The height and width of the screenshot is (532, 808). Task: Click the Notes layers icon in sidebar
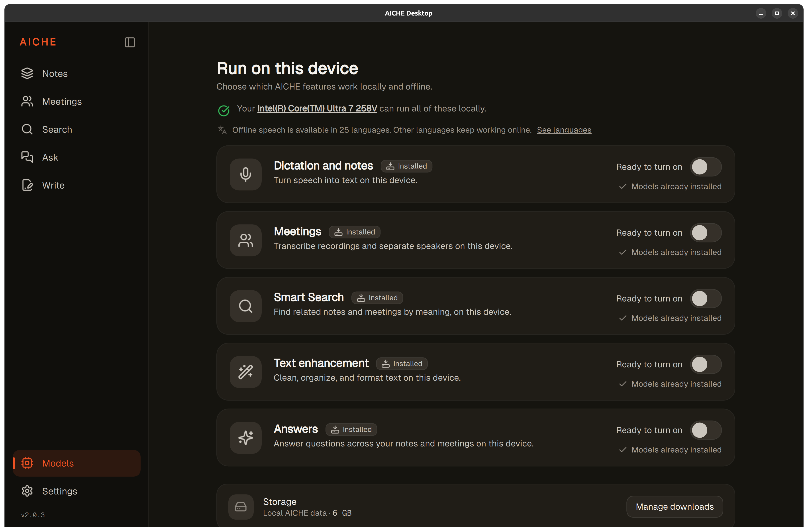(27, 73)
